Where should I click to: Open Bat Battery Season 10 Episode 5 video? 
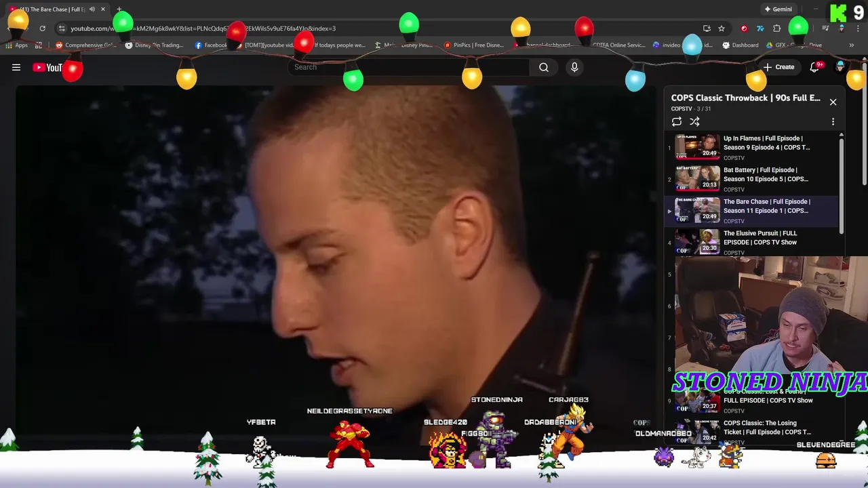pyautogui.click(x=766, y=175)
